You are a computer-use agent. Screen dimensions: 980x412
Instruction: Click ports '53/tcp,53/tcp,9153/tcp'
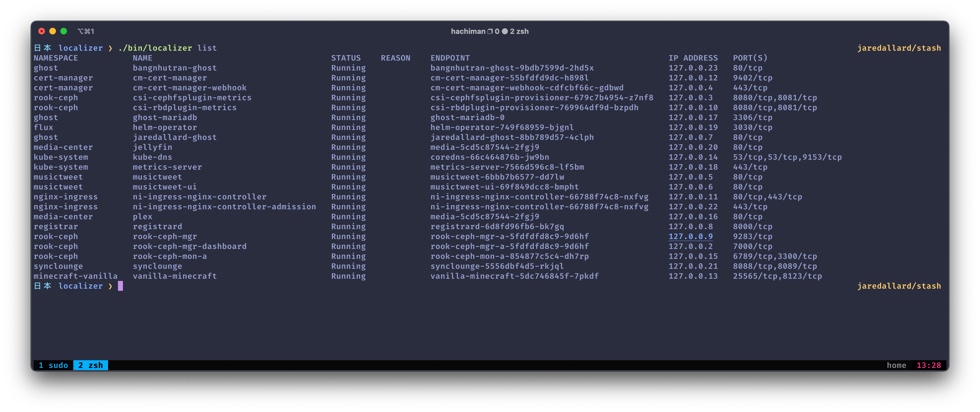(x=787, y=157)
